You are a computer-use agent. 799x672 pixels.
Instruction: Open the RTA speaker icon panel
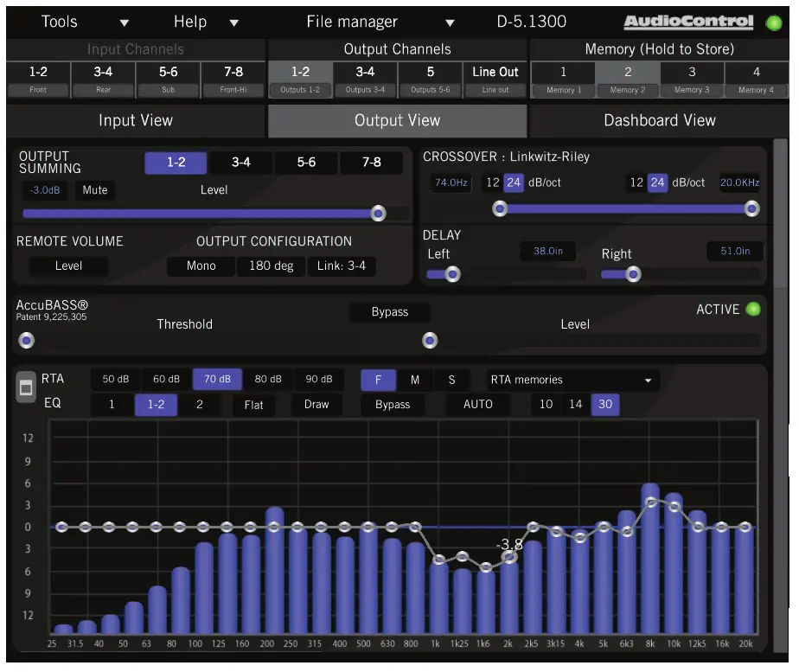(26, 387)
